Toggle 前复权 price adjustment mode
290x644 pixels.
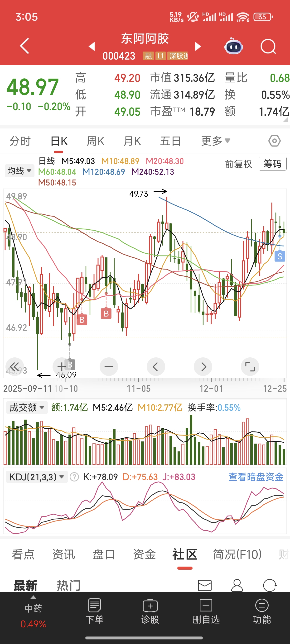tap(238, 164)
